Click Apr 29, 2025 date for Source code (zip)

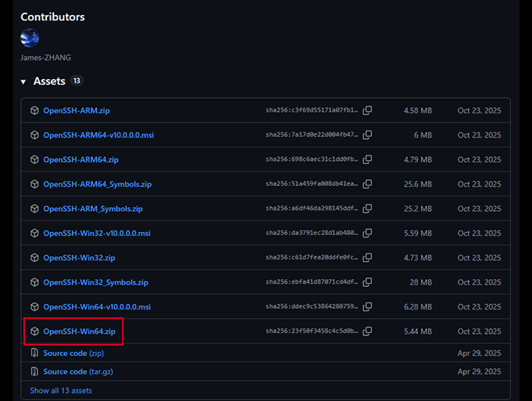(x=479, y=353)
